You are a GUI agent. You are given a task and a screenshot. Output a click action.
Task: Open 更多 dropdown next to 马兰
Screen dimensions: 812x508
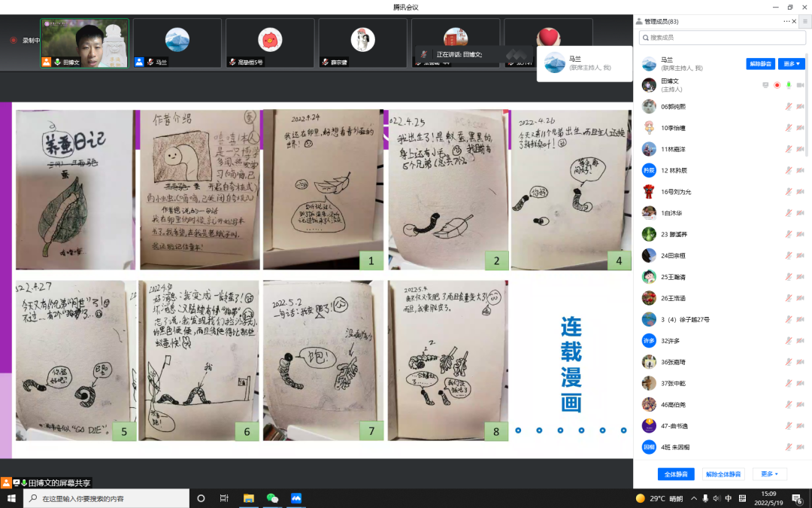click(791, 64)
